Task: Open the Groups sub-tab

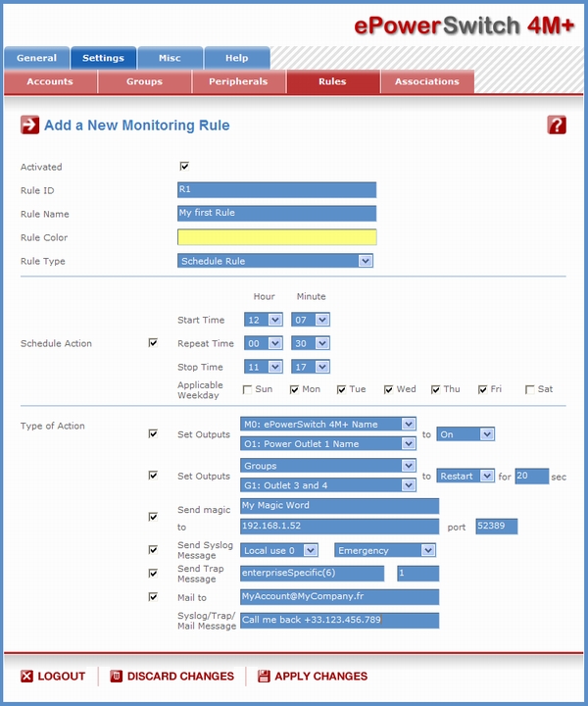Action: click(144, 81)
